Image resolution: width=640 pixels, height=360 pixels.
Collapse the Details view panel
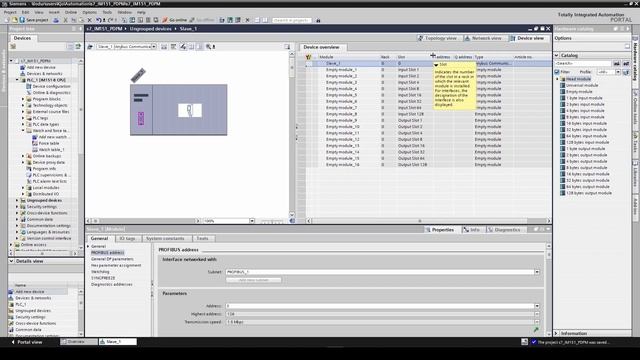[x=11, y=261]
